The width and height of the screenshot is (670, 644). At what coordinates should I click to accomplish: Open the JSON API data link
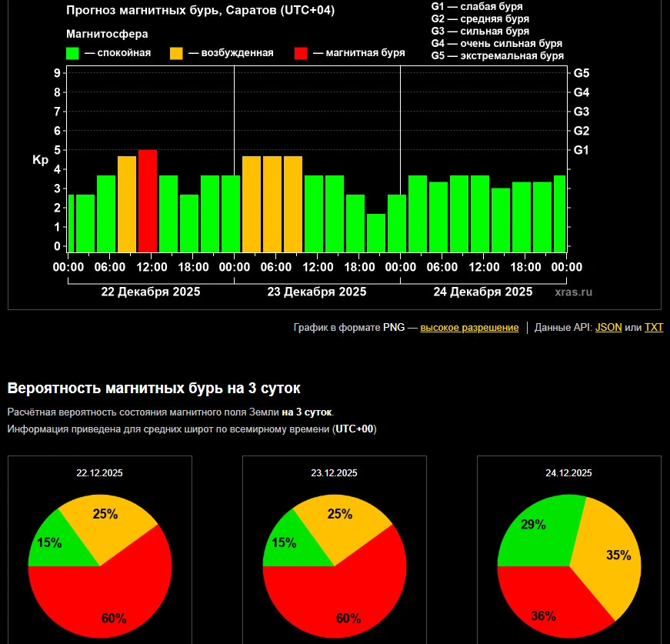tap(608, 328)
